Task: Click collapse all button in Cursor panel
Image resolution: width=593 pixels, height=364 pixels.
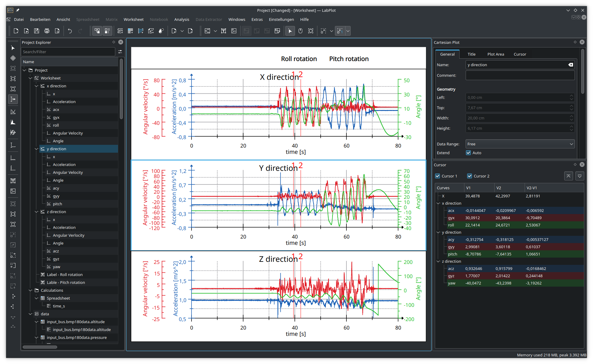Action: point(568,176)
